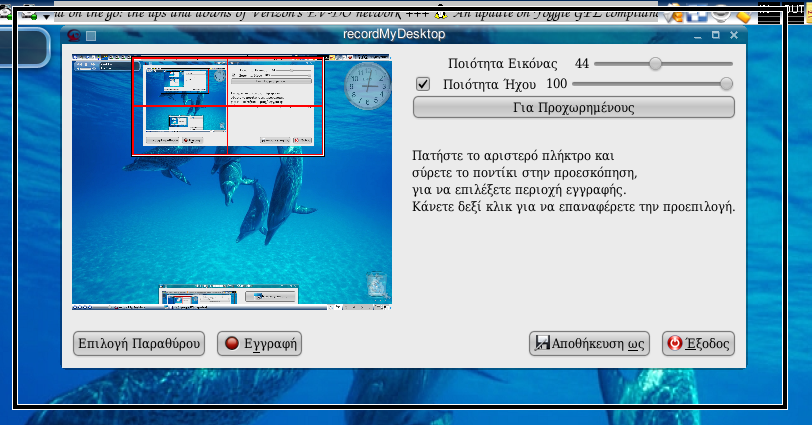Click the Ποιότητα Ήχου slider handle
Viewport: 812px width, 425px height.
point(726,84)
